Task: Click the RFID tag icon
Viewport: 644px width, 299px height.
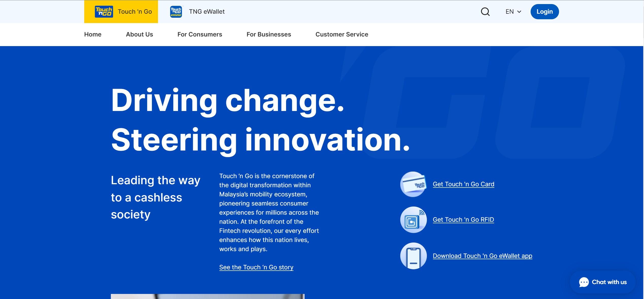Action: pos(413,220)
